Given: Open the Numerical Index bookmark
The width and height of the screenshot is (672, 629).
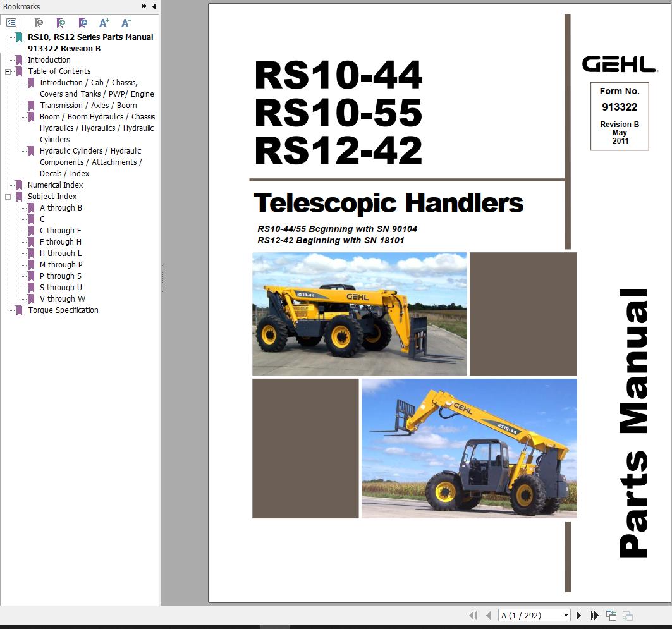Looking at the screenshot, I should [x=55, y=185].
